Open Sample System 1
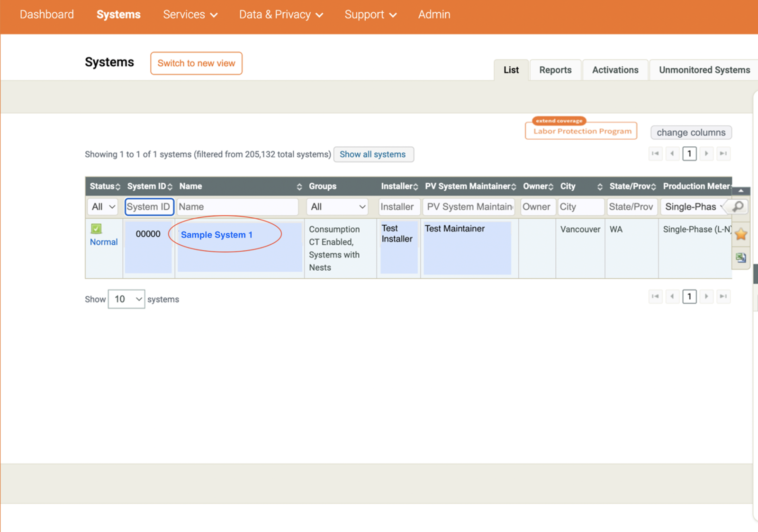The width and height of the screenshot is (758, 532). [217, 234]
